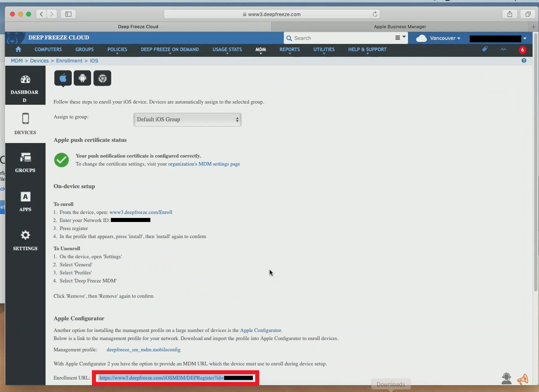Open the Assign to group dropdown

[187, 119]
